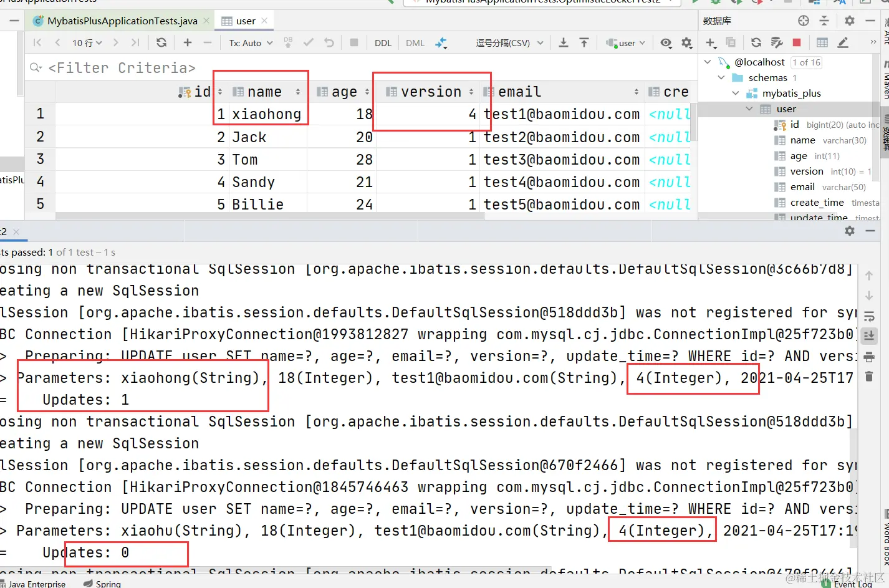The height and width of the screenshot is (588, 889).
Task: Collapse mybatis_plus schema node
Action: [x=736, y=93]
